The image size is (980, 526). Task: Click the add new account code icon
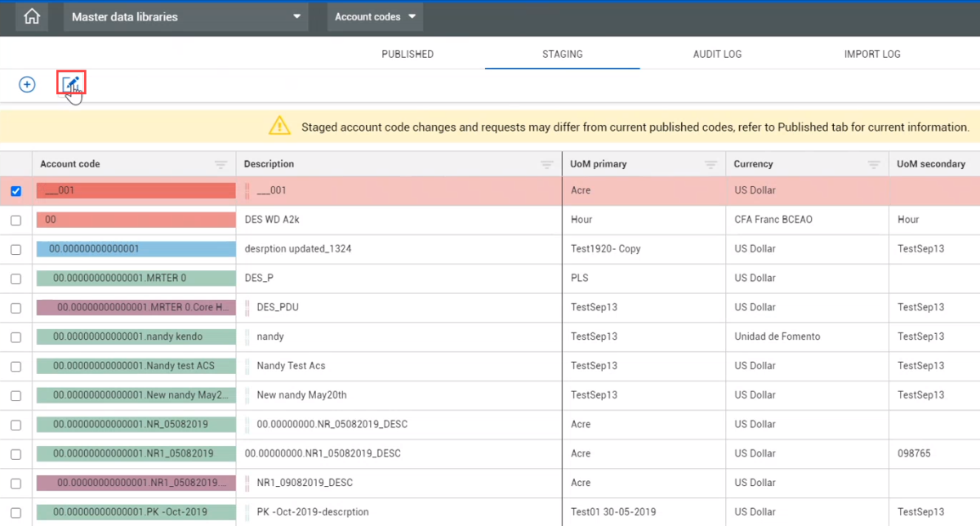coord(27,84)
